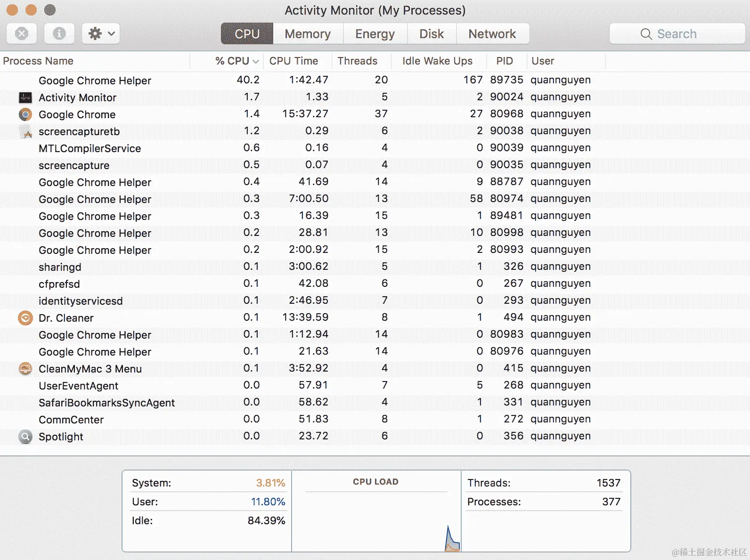Click the screencapturetb process icon
This screenshot has width=750, height=560.
[25, 131]
